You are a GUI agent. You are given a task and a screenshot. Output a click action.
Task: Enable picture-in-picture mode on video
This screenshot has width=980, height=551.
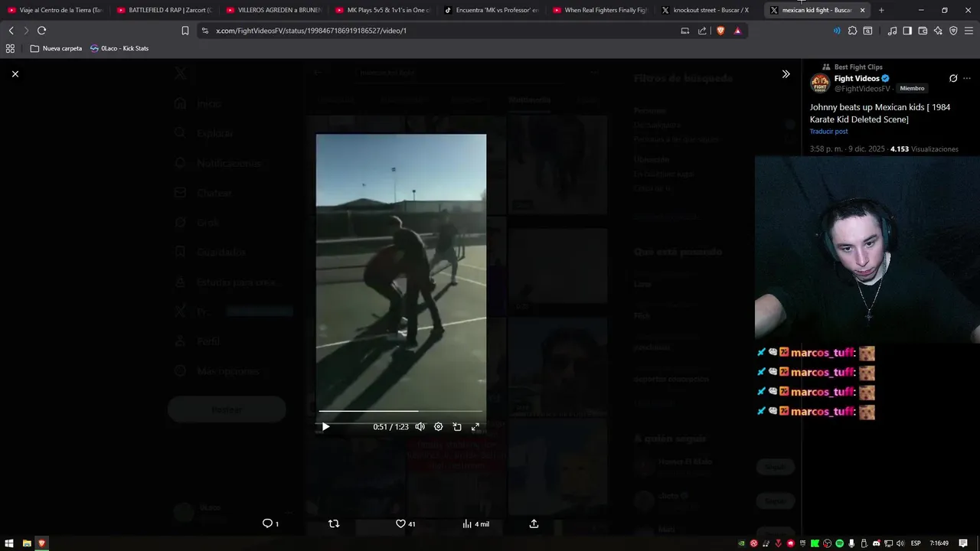tap(457, 426)
